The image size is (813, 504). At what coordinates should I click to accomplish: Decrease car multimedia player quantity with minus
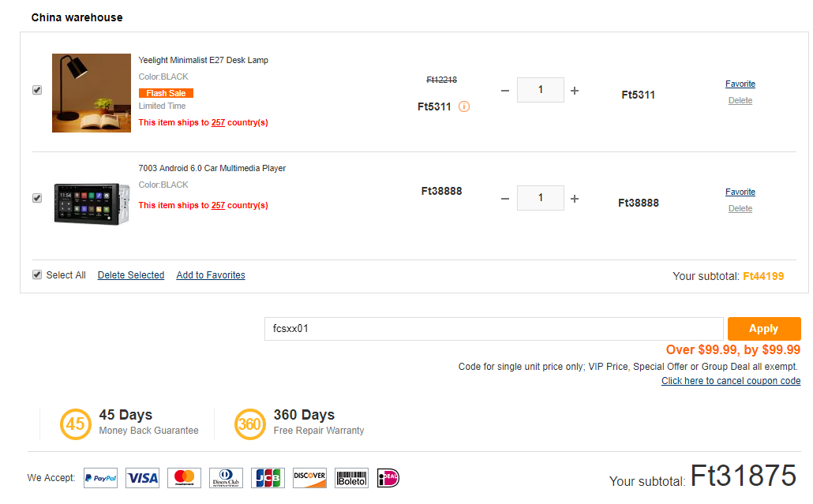[x=505, y=199]
